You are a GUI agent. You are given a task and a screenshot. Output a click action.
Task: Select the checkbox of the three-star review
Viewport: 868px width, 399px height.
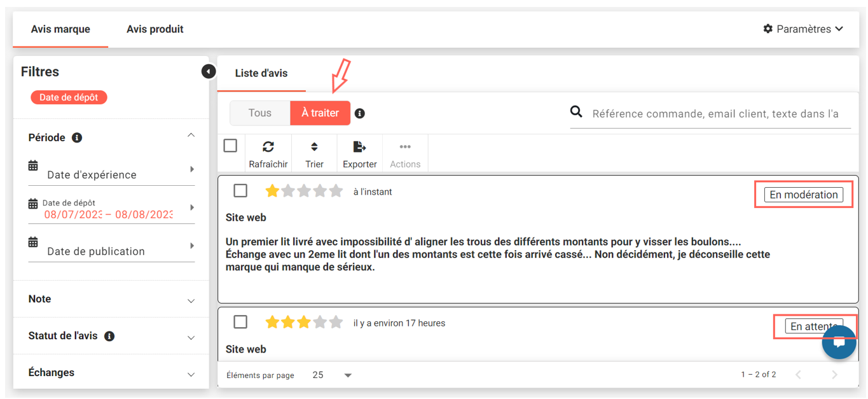click(x=240, y=321)
